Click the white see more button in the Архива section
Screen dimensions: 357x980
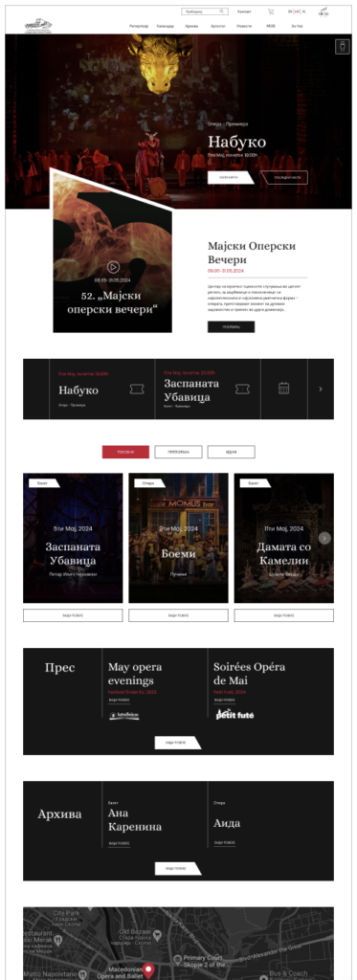pos(178,869)
